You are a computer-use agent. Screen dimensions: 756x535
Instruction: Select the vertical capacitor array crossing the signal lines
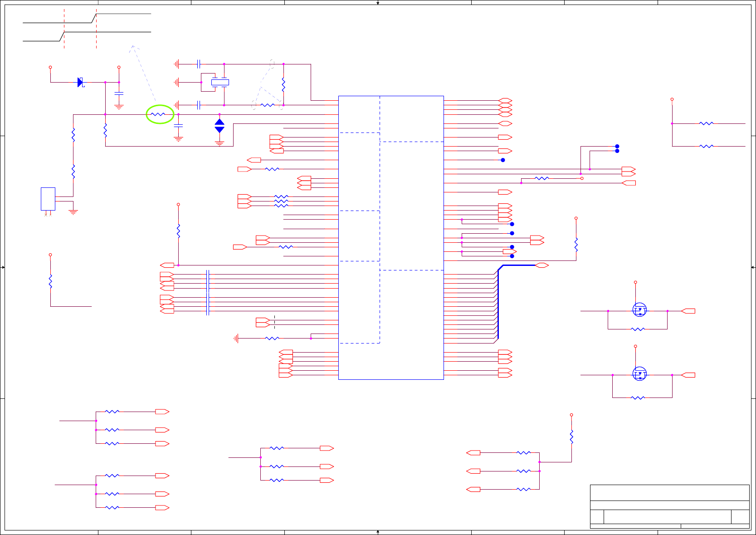point(208,293)
